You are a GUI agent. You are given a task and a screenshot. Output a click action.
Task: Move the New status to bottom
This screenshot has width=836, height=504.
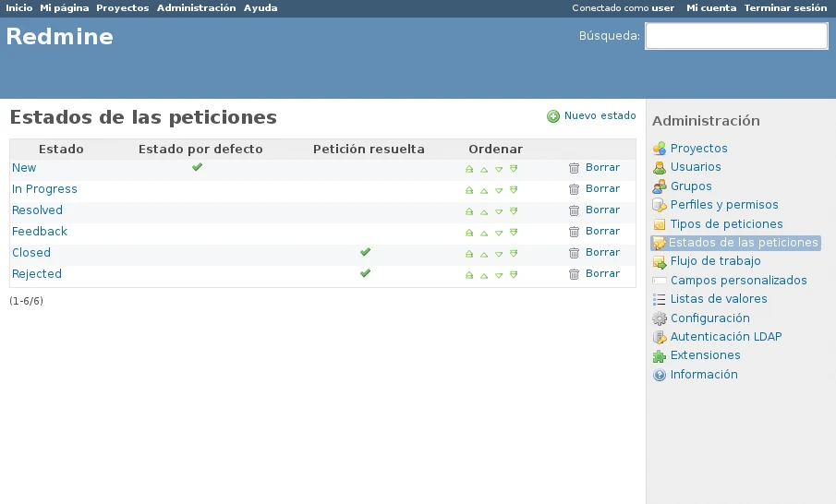(514, 169)
